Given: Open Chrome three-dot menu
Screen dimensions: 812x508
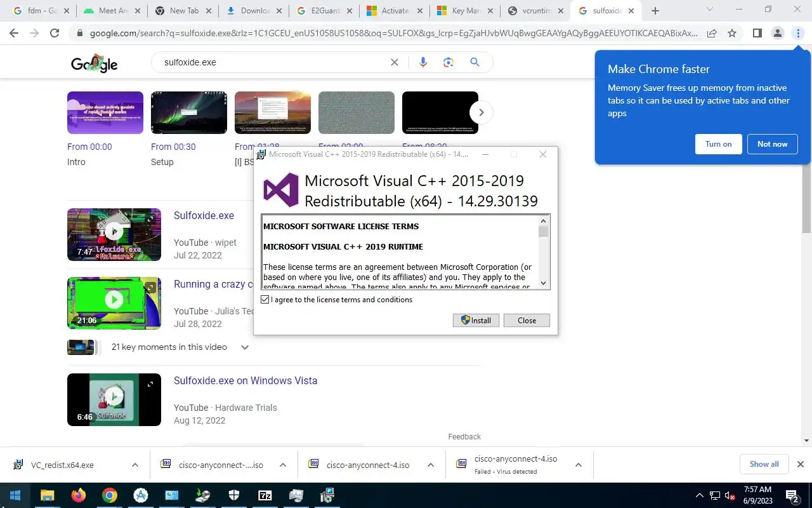Looking at the screenshot, I should 798,33.
